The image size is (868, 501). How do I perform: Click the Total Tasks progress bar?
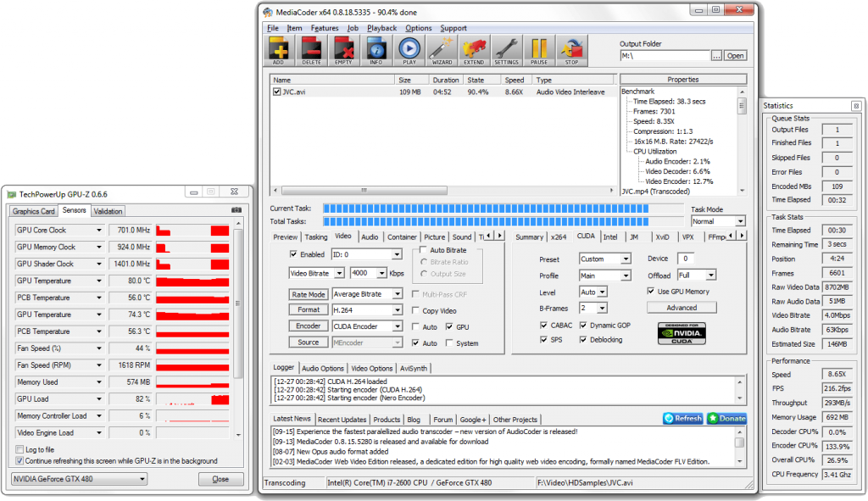[504, 222]
